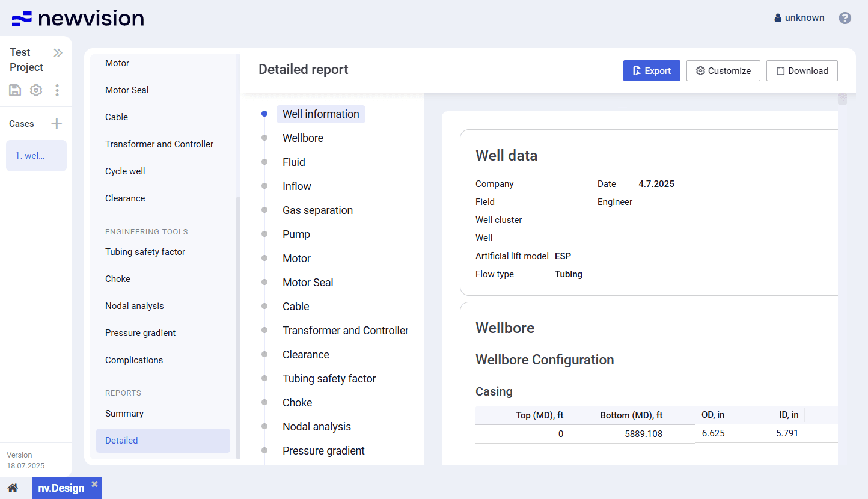Jump to Gas separation report section

click(x=317, y=210)
